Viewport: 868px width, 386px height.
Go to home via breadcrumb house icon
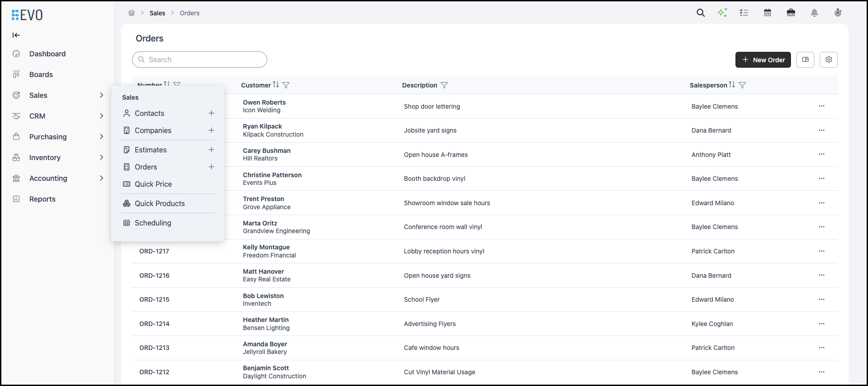(132, 13)
